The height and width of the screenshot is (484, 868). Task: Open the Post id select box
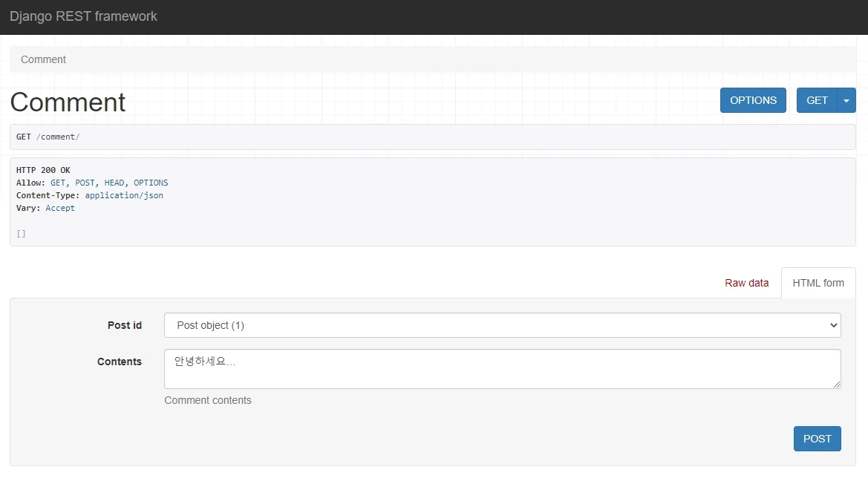(x=502, y=325)
